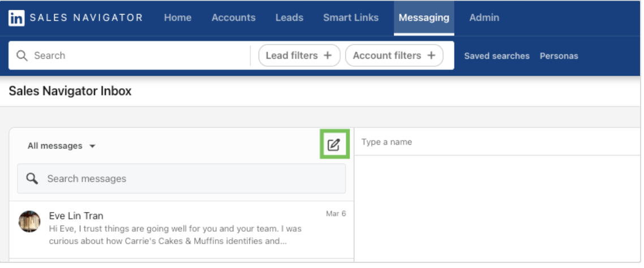Click the Type a name recipient field
The width and height of the screenshot is (644, 268).
click(x=497, y=142)
